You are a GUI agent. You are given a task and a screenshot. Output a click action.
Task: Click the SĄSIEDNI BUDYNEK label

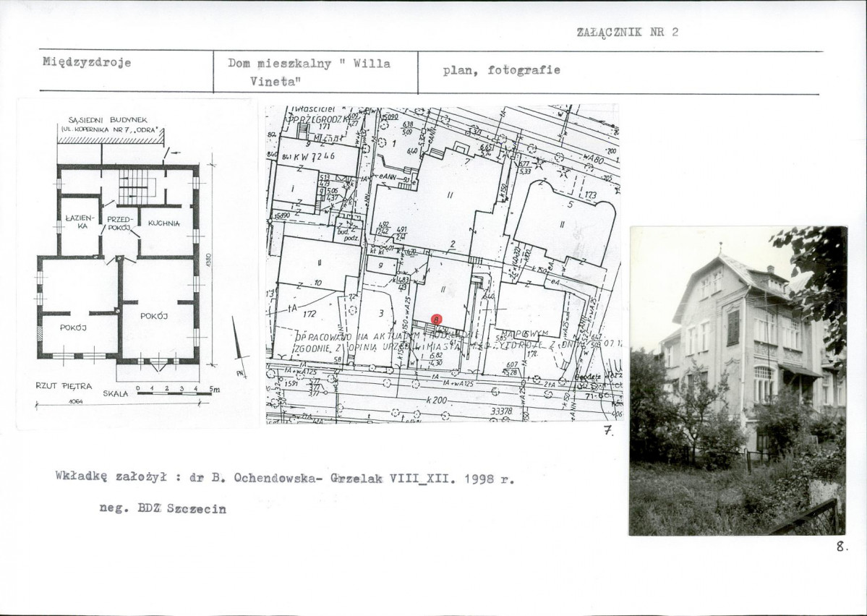tap(108, 120)
